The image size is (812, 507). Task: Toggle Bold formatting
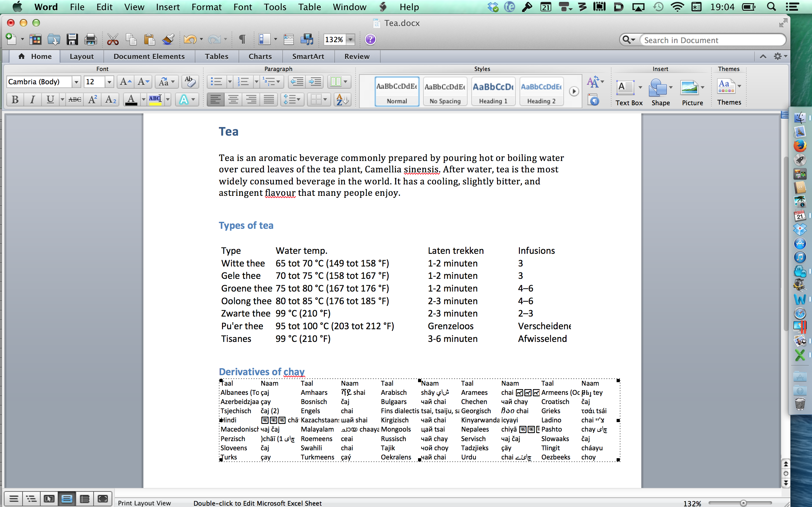(x=15, y=99)
